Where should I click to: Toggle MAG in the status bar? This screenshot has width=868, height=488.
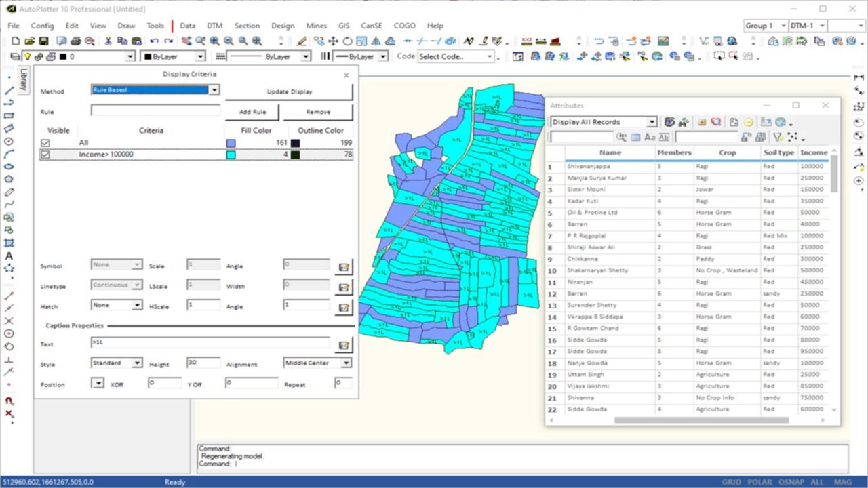843,482
